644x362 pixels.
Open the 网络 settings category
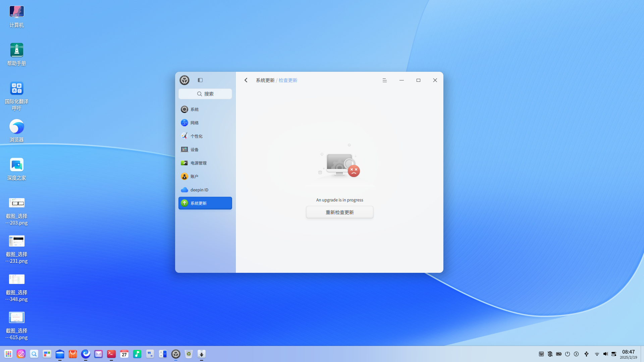pos(205,123)
